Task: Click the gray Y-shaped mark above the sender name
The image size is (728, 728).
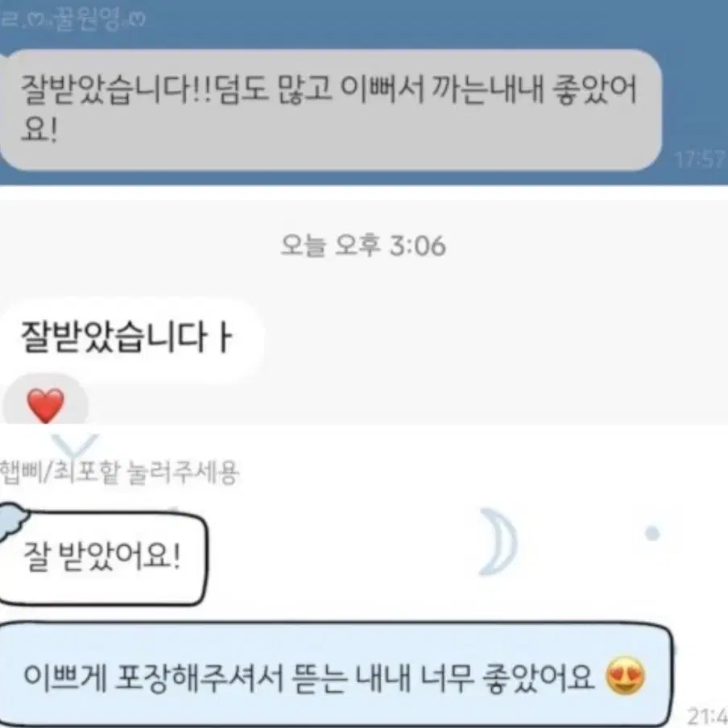Action: [x=74, y=445]
